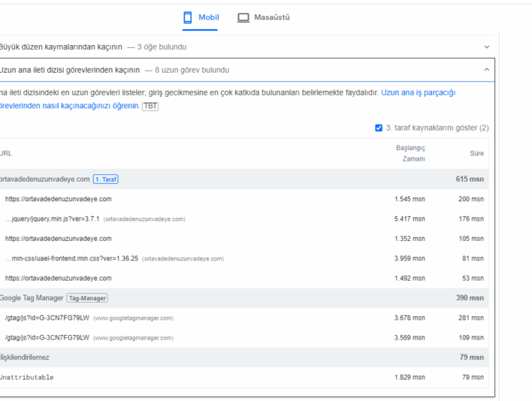Image resolution: width=532 pixels, height=401 pixels.
Task: Open the jquery.min.js?ver=3.7.1 resource link
Action: (x=51, y=219)
